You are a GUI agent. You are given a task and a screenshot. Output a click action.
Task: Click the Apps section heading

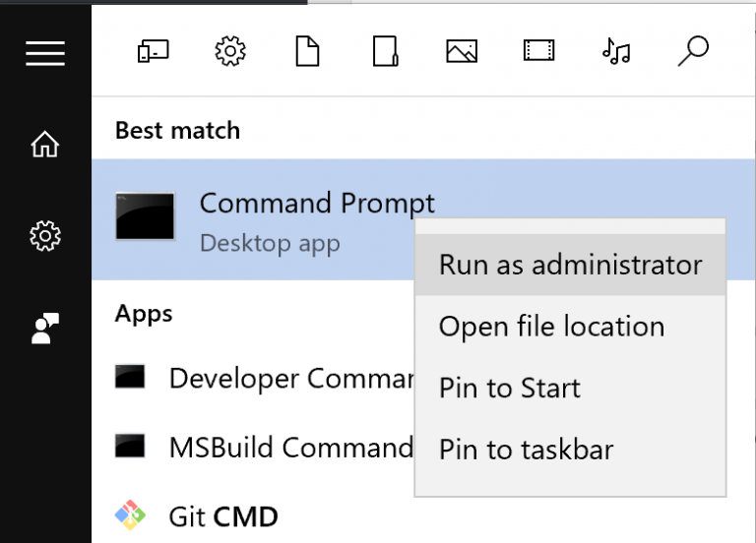[x=144, y=314]
